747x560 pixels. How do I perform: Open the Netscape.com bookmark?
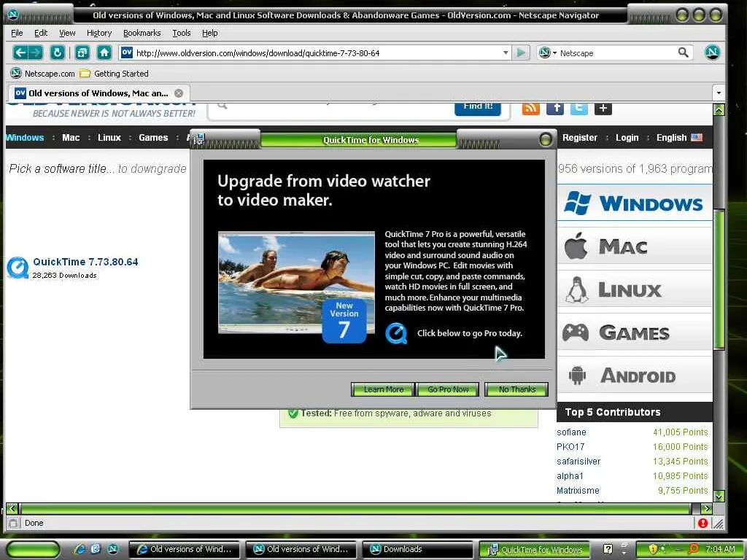[43, 74]
